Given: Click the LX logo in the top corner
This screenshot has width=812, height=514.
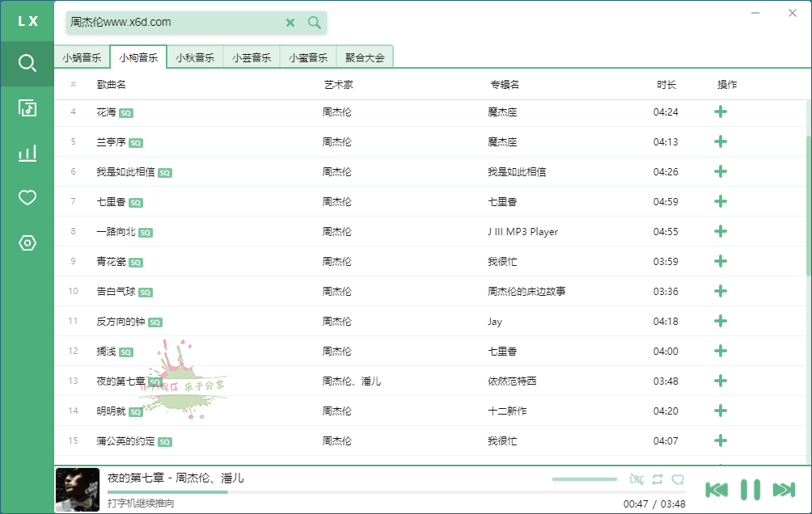Looking at the screenshot, I should pos(27,21).
